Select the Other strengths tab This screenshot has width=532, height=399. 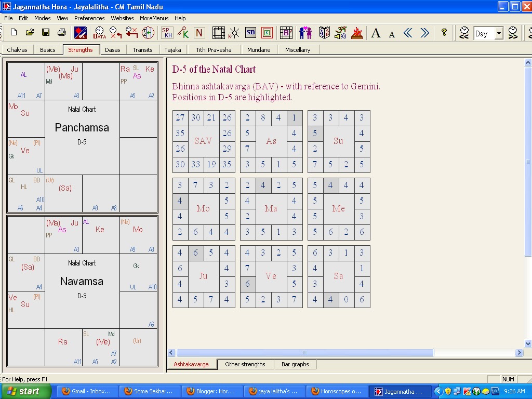pos(245,364)
